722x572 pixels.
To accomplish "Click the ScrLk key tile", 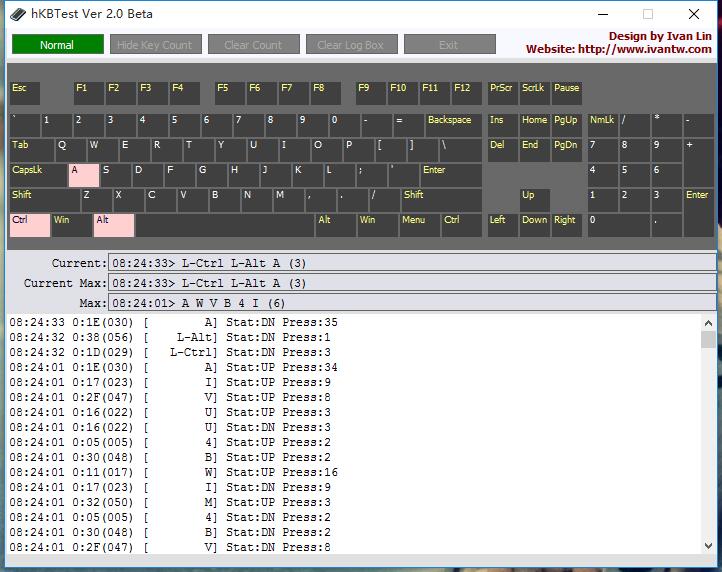I will pyautogui.click(x=535, y=93).
